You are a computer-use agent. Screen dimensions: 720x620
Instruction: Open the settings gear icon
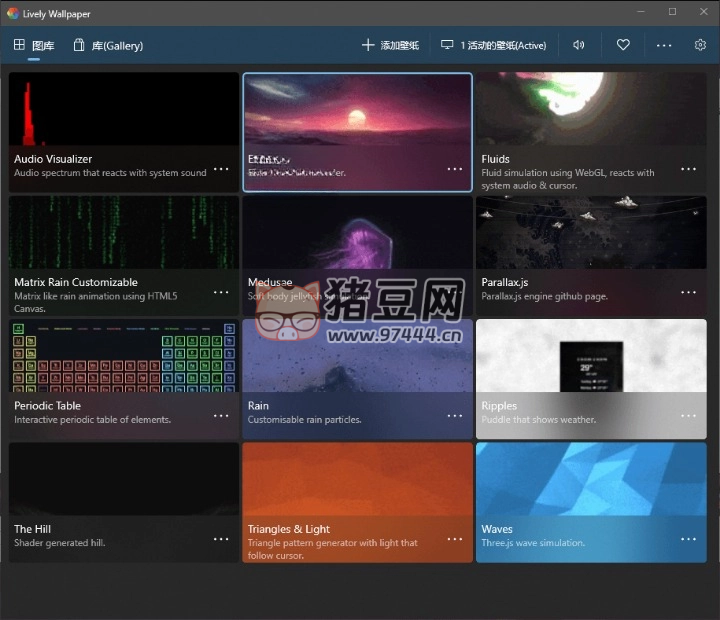point(700,45)
